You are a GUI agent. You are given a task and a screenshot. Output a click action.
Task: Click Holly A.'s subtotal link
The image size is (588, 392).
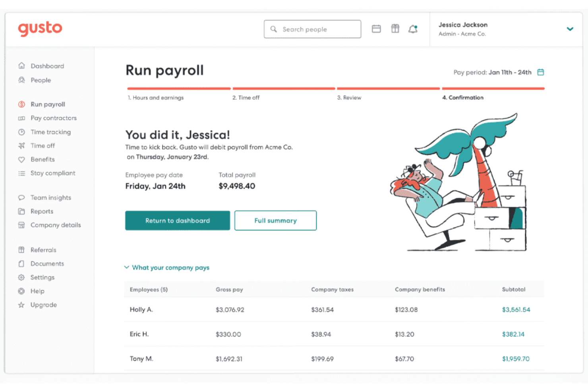pos(516,309)
